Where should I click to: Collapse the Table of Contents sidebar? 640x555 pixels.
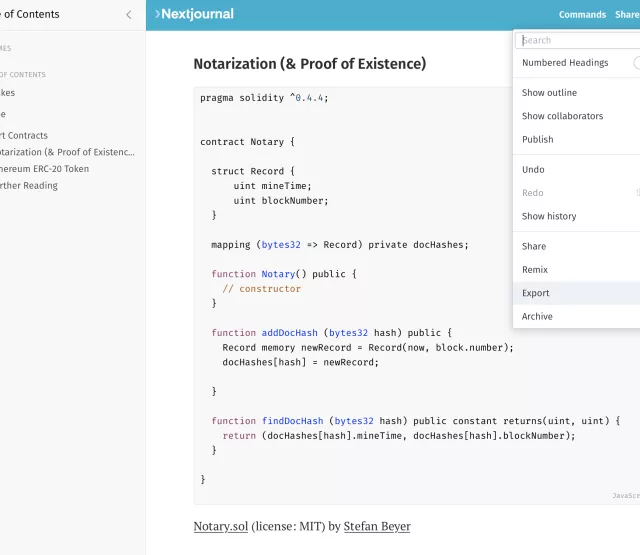(x=128, y=15)
